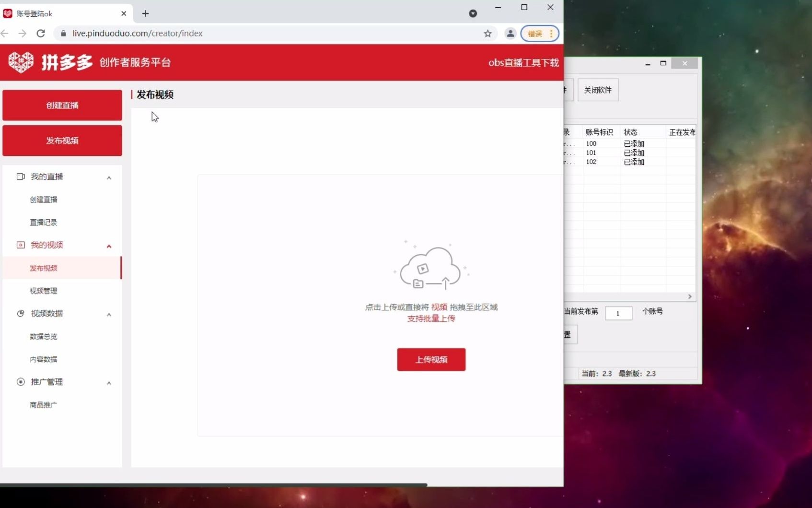
Task: Open 创建直播 in sidebar submenu
Action: pos(44,200)
